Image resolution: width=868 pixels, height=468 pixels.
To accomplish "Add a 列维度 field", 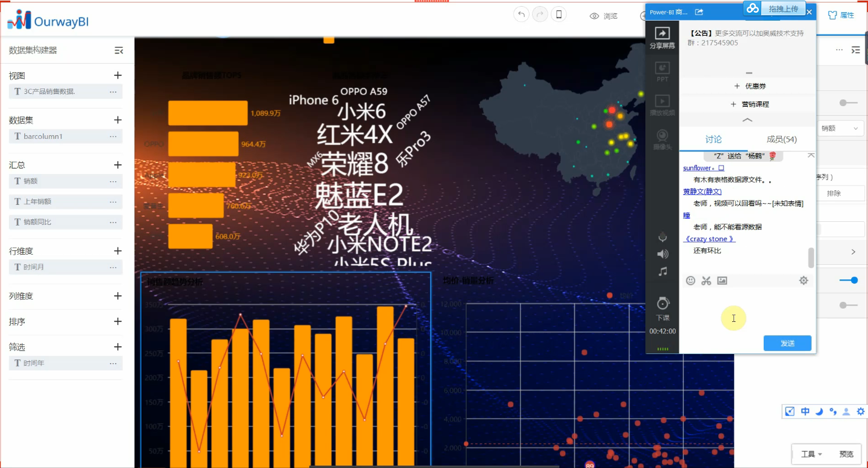I will click(x=118, y=296).
